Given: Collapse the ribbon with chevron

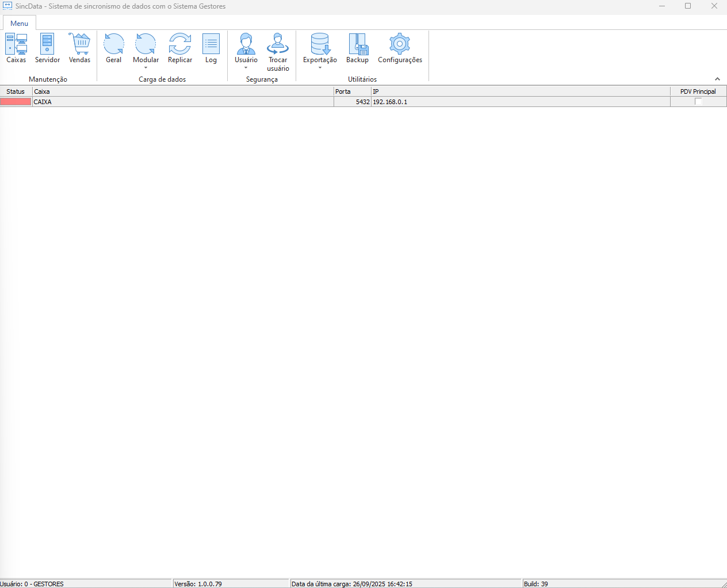Looking at the screenshot, I should click(717, 79).
